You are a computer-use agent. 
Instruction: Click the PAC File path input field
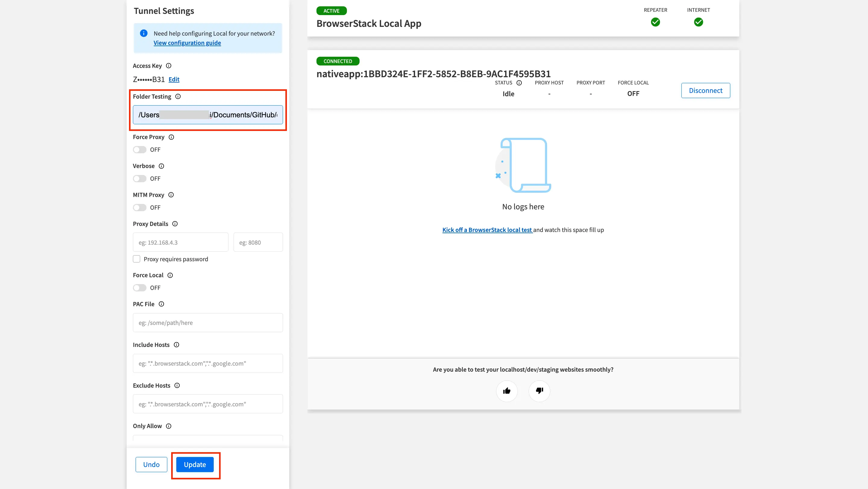[x=208, y=323]
